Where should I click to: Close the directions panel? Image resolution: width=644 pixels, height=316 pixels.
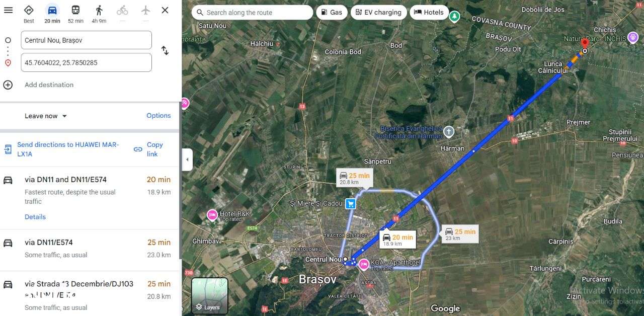coord(165,10)
